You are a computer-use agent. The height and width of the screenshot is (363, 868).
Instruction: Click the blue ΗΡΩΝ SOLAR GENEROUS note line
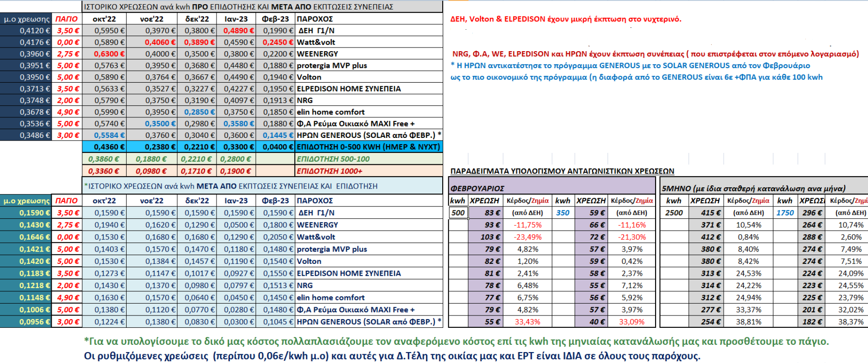click(x=630, y=65)
